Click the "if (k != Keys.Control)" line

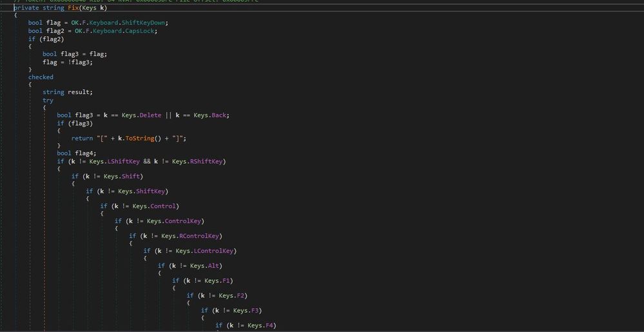pos(140,206)
